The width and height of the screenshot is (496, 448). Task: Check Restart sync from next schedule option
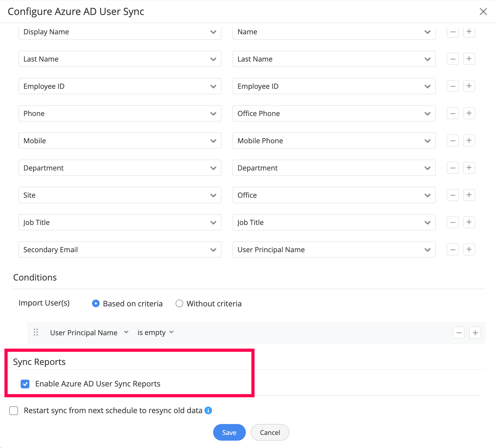[14, 411]
